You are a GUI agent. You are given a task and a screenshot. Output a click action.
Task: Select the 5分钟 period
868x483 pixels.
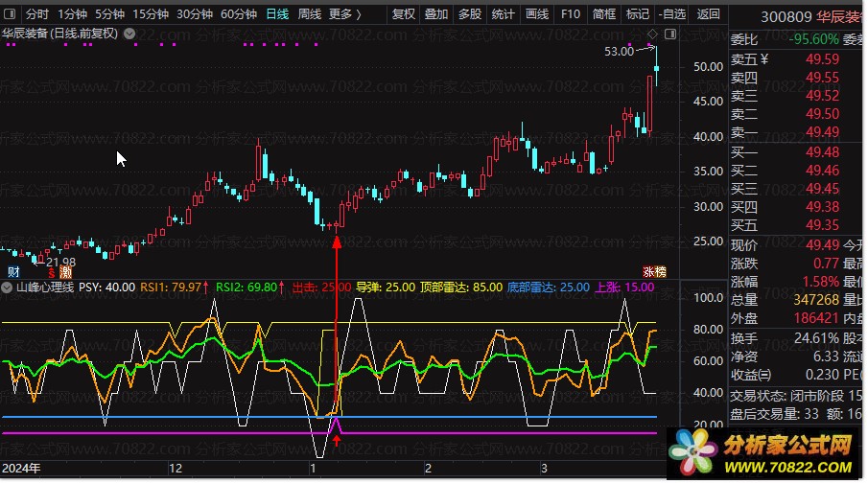point(109,13)
